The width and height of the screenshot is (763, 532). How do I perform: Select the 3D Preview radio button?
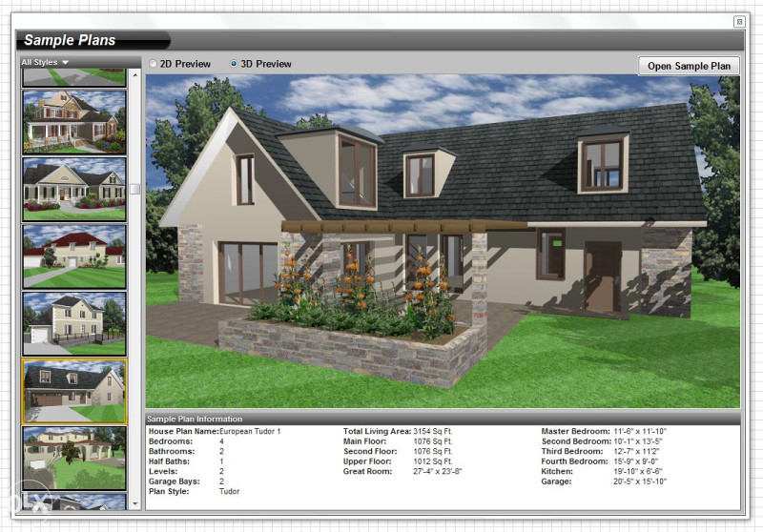click(234, 64)
